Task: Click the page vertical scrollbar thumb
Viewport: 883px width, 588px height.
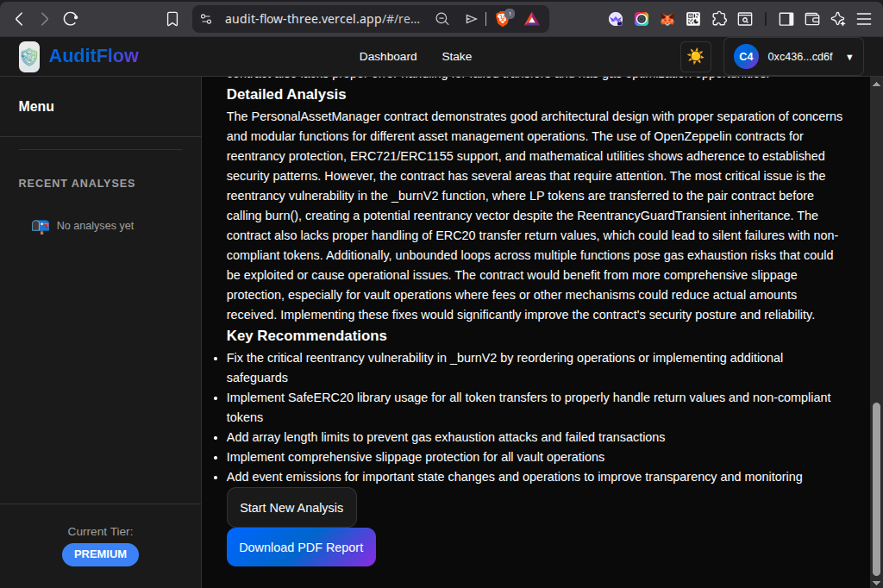Action: (876, 487)
